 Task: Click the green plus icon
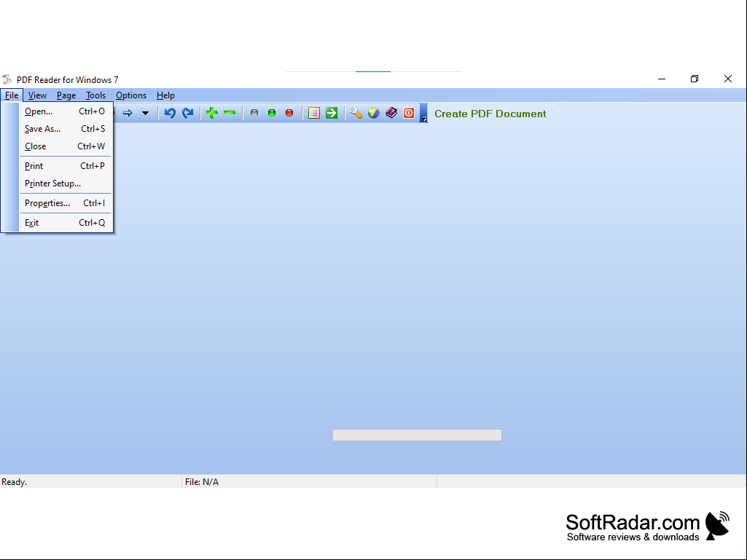coord(212,113)
